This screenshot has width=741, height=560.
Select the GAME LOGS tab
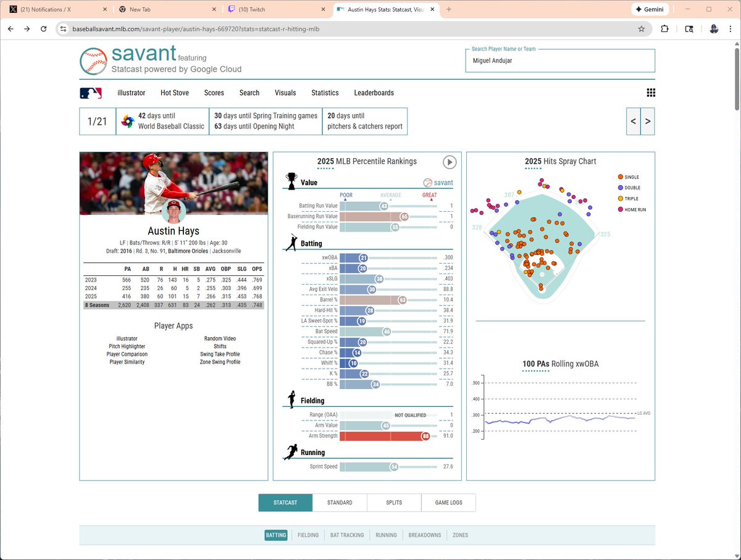point(448,503)
